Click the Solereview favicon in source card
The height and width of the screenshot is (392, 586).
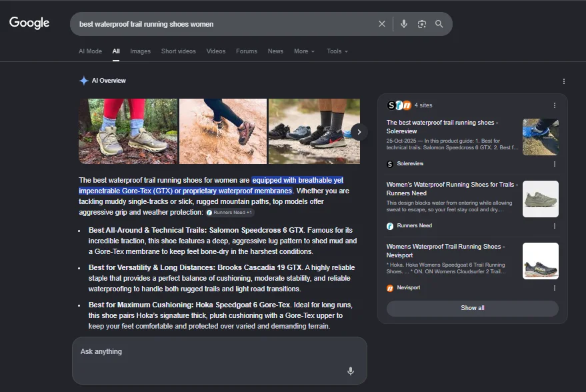(x=390, y=164)
